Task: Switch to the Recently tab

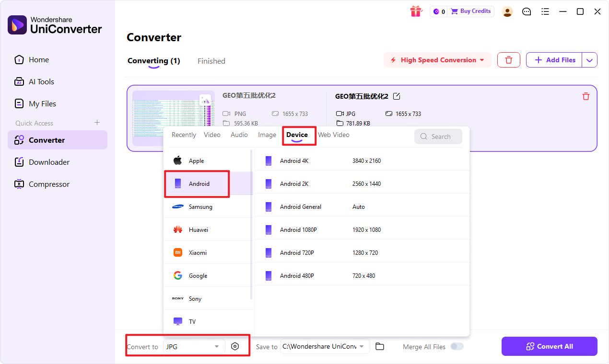Action: pyautogui.click(x=184, y=135)
